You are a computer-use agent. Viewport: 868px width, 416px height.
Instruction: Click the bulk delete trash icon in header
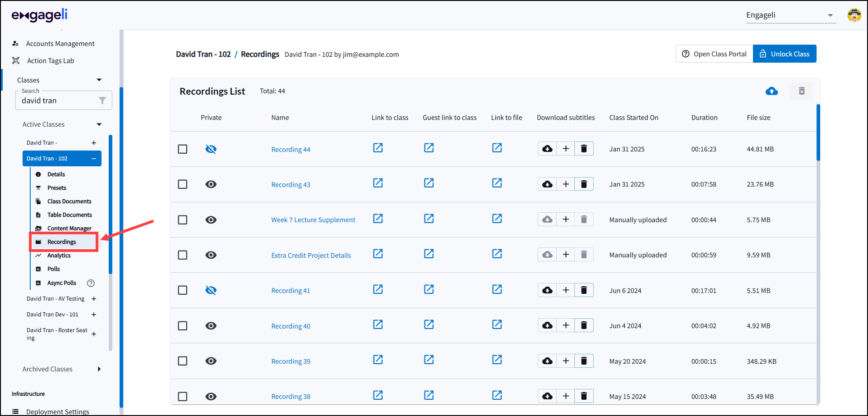801,91
